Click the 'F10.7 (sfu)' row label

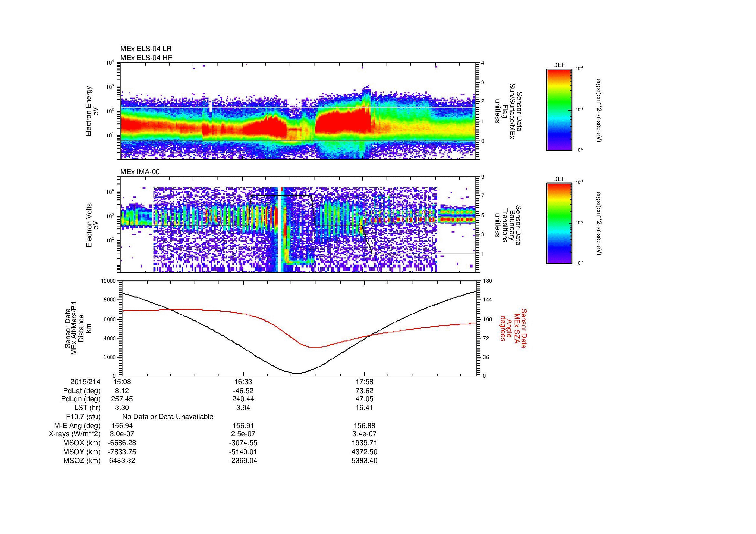click(83, 417)
